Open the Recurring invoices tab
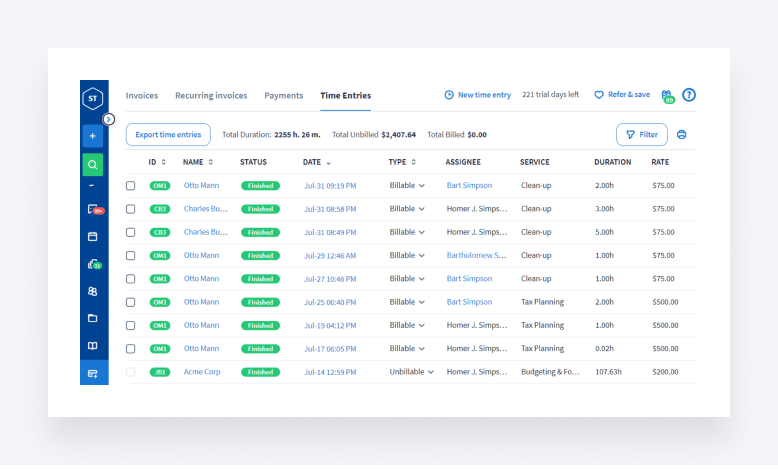 point(211,96)
